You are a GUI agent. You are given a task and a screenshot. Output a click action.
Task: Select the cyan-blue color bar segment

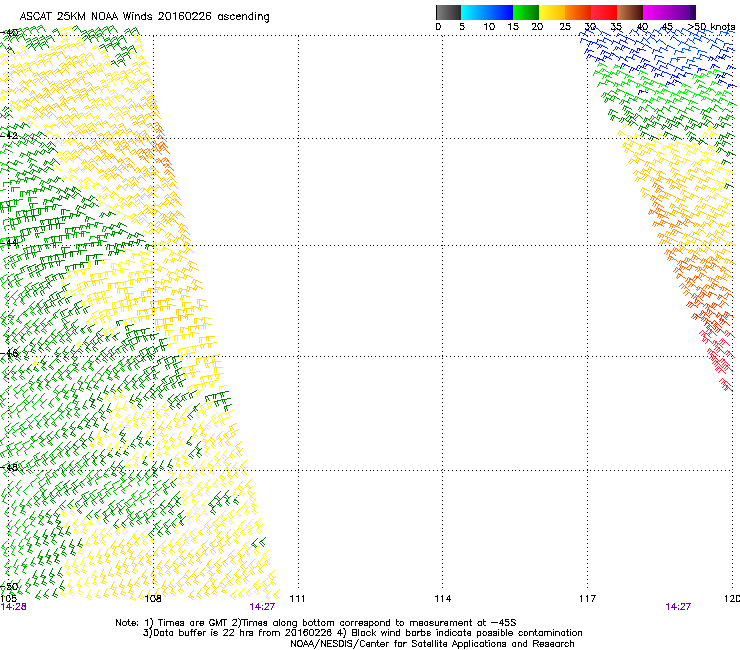pos(487,12)
